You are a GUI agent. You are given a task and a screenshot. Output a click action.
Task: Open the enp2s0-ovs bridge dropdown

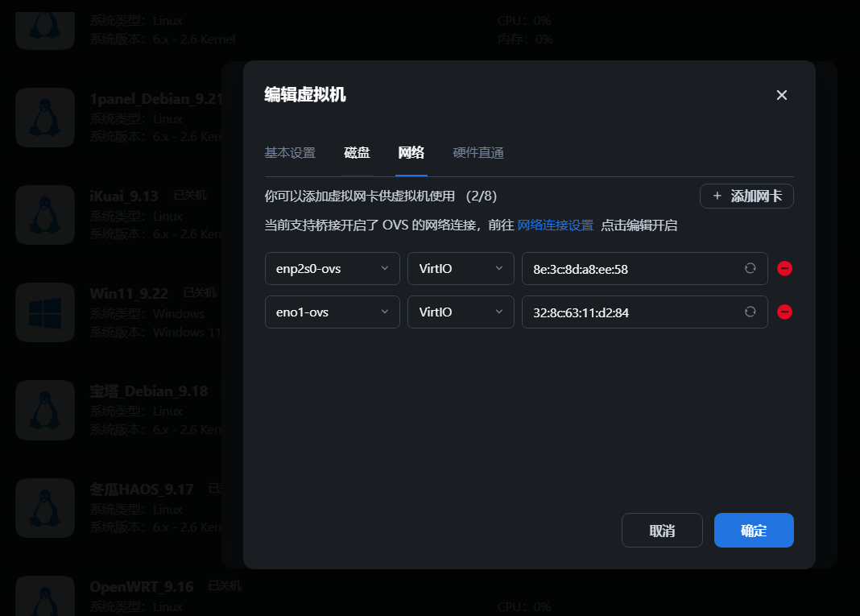[x=333, y=268]
